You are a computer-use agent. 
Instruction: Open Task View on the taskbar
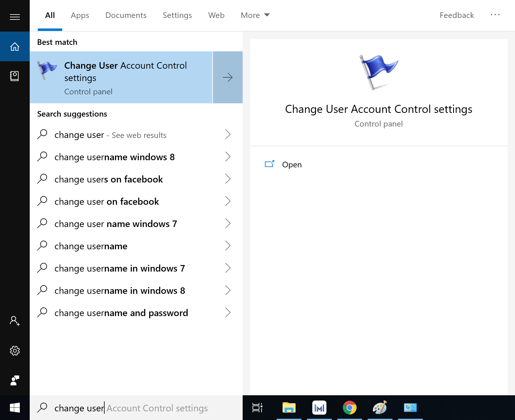point(257,408)
